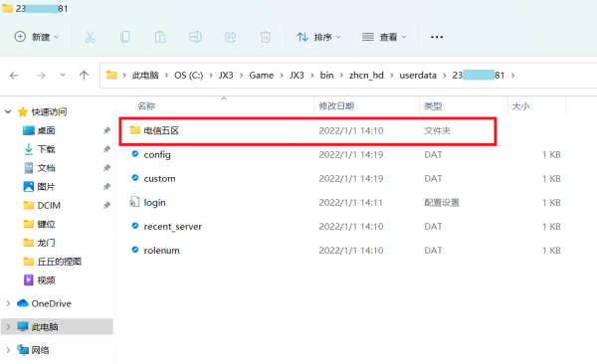Click the login file icon
The image size is (597, 364).
pyautogui.click(x=134, y=202)
